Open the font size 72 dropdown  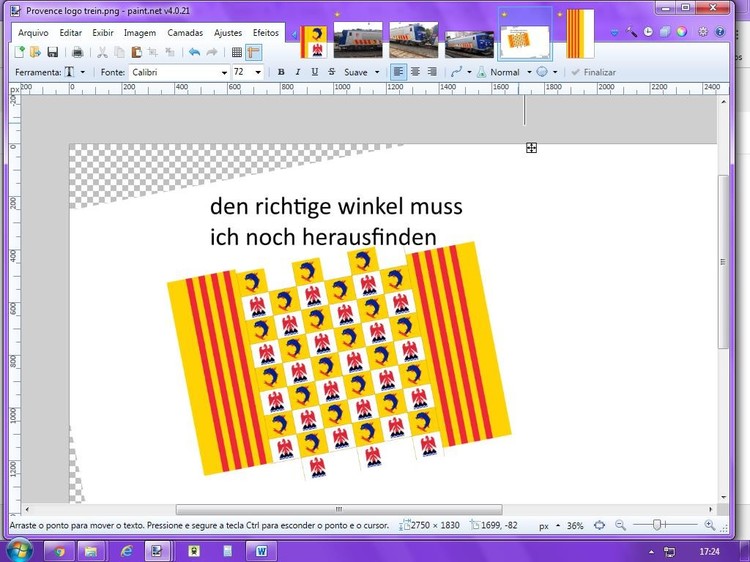[258, 73]
